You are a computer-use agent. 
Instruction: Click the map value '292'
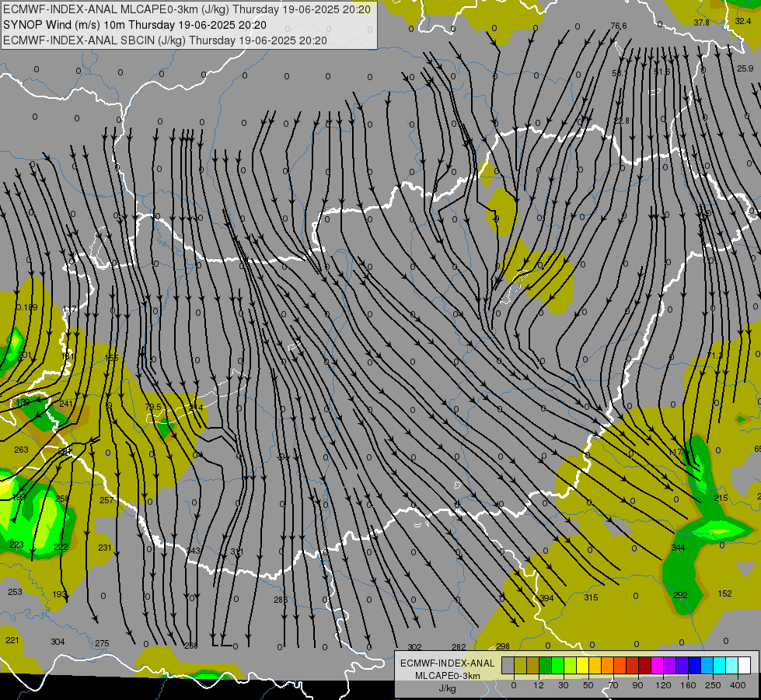(x=680, y=595)
